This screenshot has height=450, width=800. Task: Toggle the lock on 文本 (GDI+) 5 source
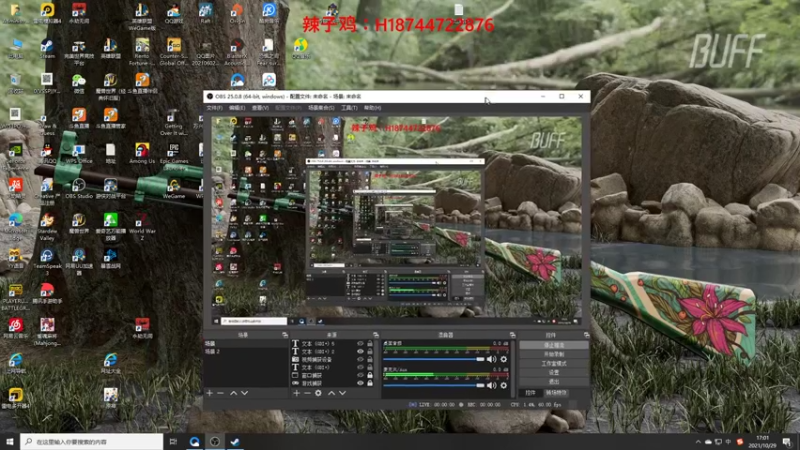tap(370, 343)
